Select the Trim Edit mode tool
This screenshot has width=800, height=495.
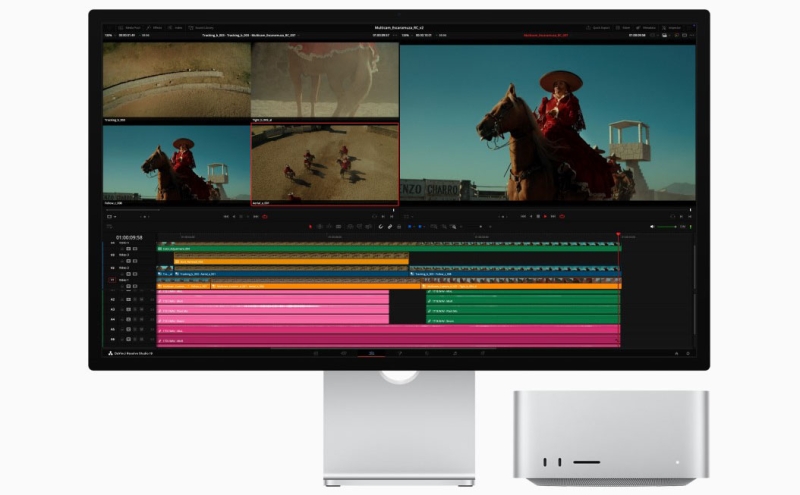click(x=320, y=227)
